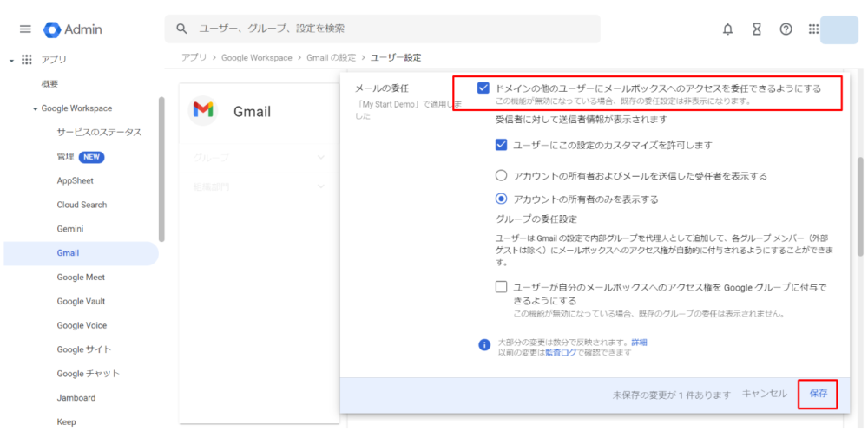Click the blue info icon near footer note

coord(484,344)
